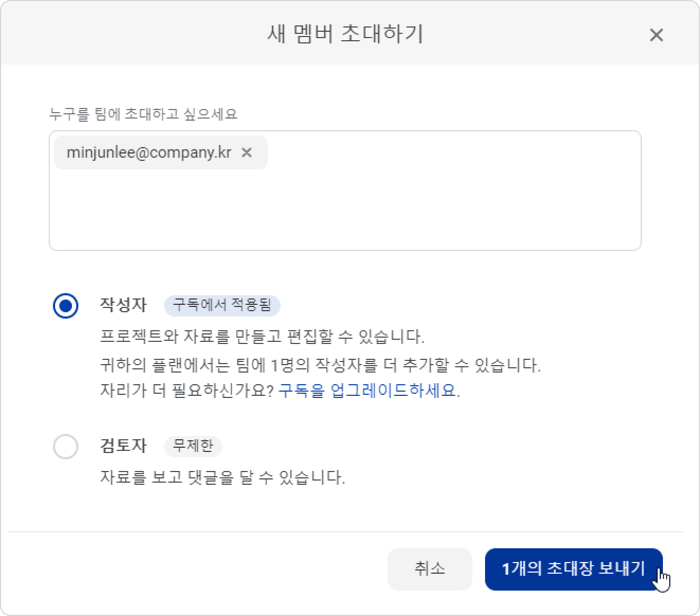Send with 1개의 초대장 보내기 button
This screenshot has width=700, height=616.
(573, 569)
